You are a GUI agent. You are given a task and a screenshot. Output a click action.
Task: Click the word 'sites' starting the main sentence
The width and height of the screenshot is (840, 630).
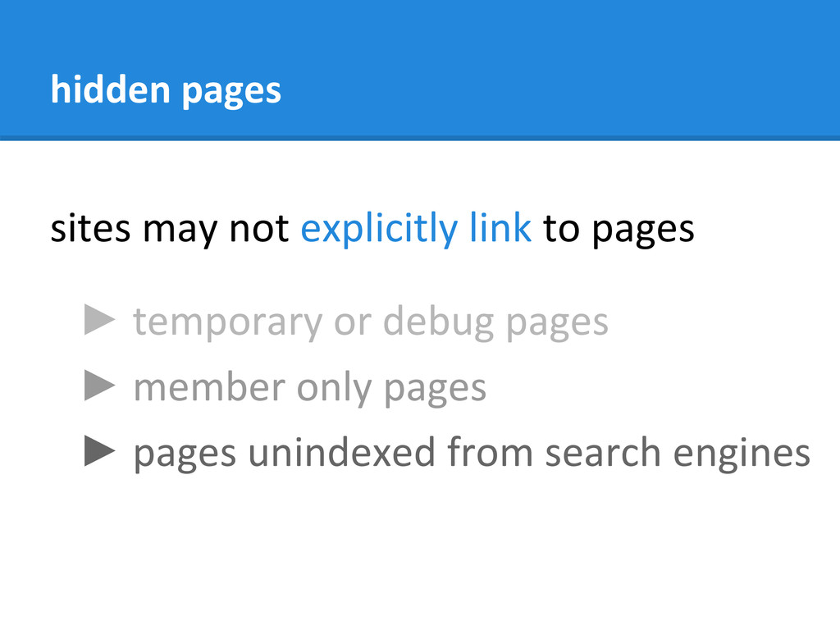tap(90, 229)
